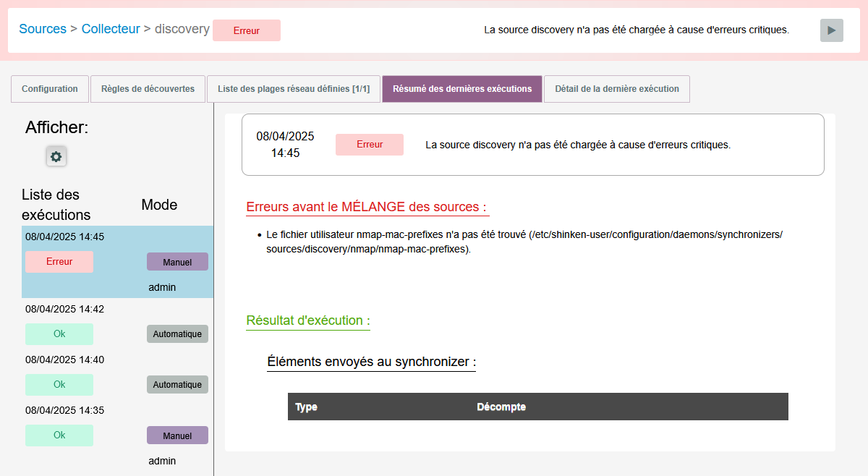Click the Erreur badge in header breadcrumb

[246, 31]
